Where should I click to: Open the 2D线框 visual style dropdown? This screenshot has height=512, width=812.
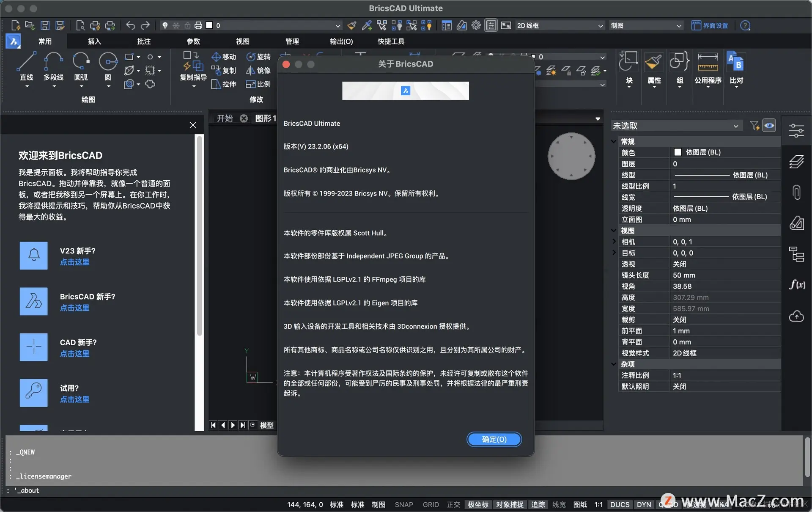[559, 26]
